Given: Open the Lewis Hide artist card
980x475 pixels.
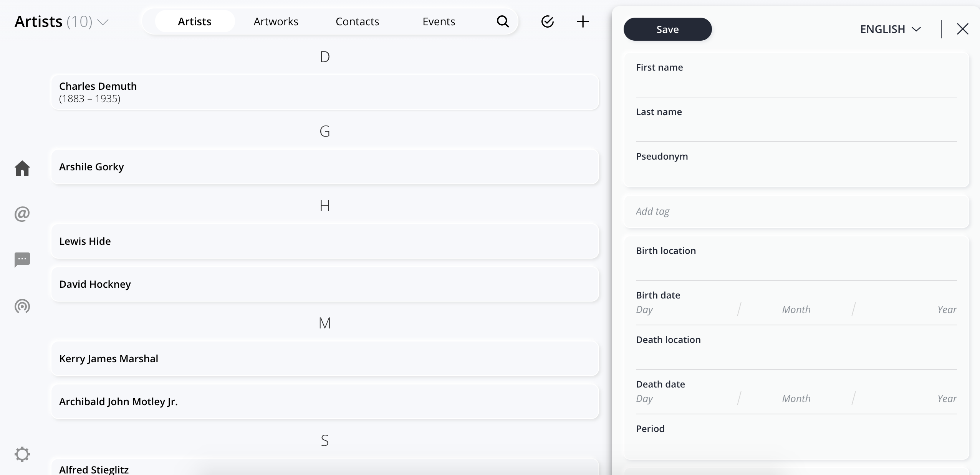Looking at the screenshot, I should [325, 241].
